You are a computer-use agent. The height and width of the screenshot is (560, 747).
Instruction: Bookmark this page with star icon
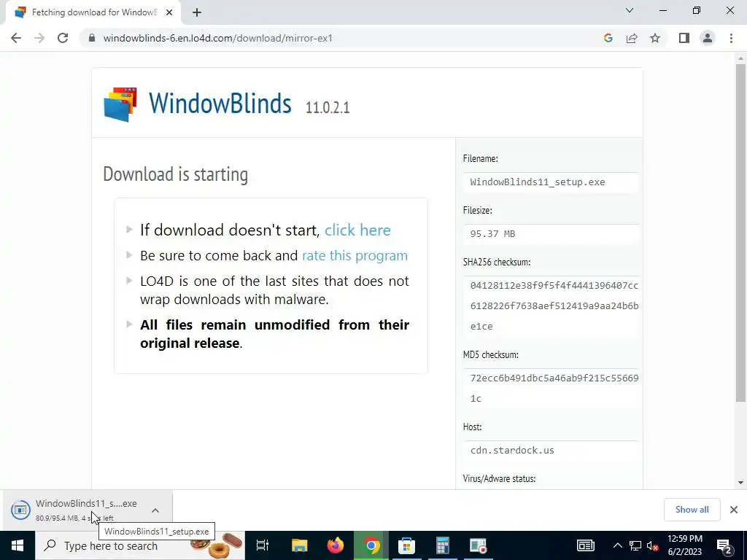[655, 38]
